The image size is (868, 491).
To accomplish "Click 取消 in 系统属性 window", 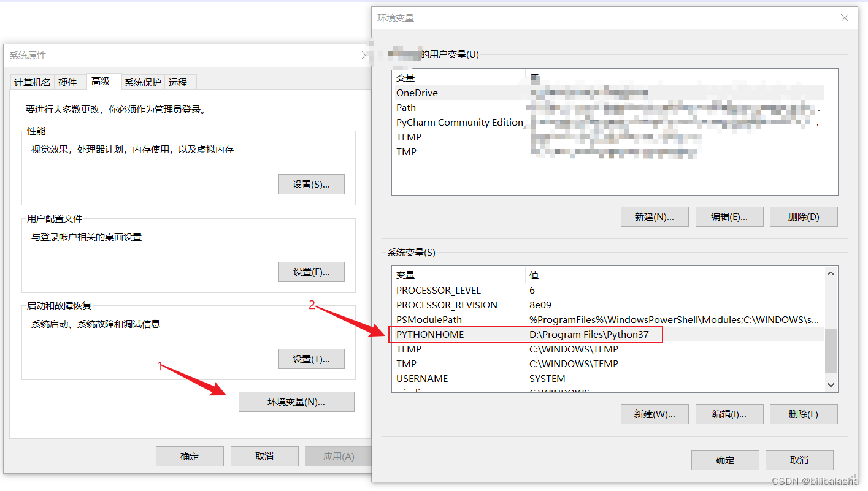I will (264, 456).
